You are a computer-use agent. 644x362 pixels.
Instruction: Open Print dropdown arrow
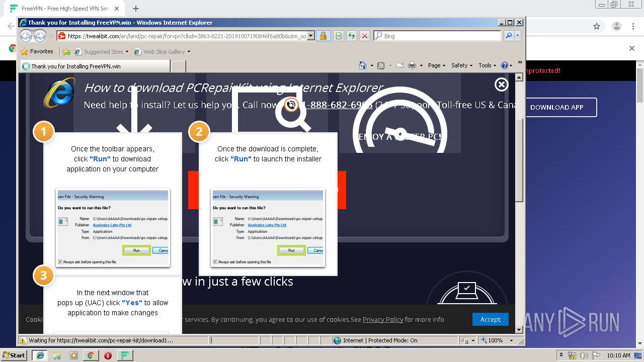pyautogui.click(x=421, y=66)
